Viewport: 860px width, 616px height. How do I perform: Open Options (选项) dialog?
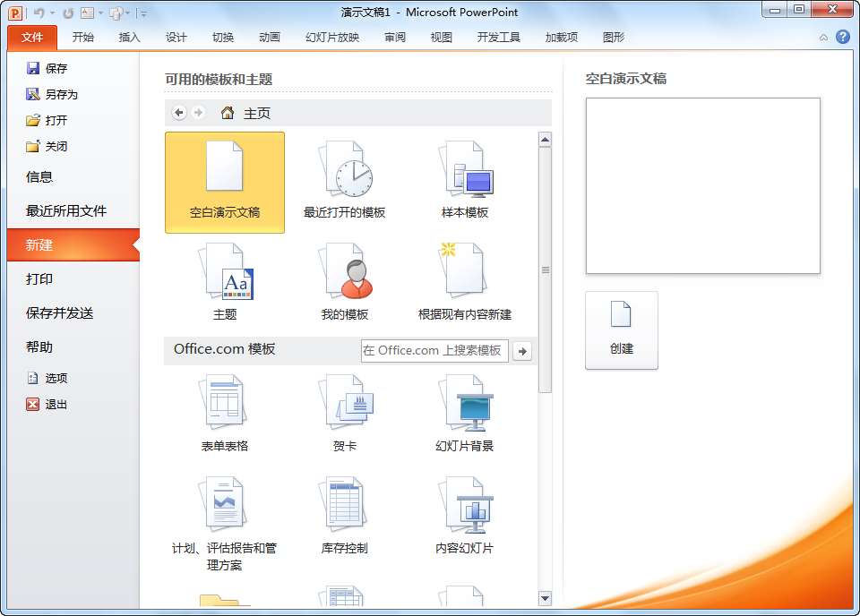[x=47, y=378]
